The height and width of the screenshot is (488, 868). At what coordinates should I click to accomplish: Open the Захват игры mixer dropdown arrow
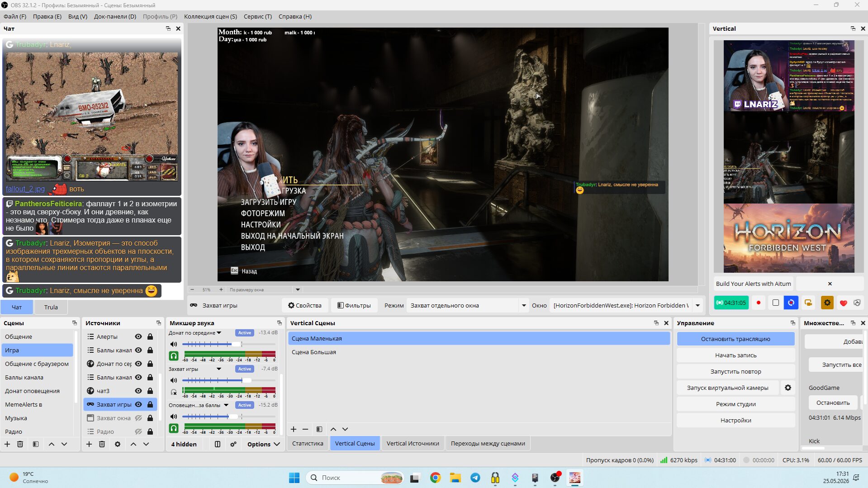coord(219,369)
